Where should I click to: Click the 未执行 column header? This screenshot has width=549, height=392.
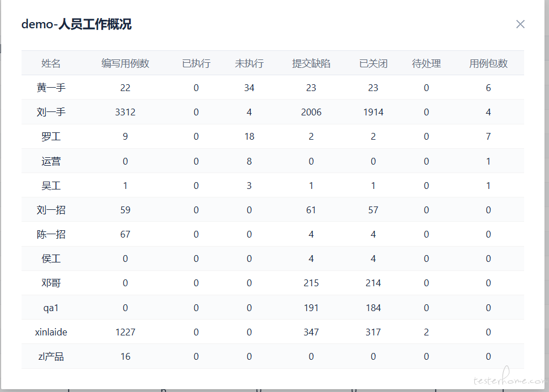click(x=249, y=63)
